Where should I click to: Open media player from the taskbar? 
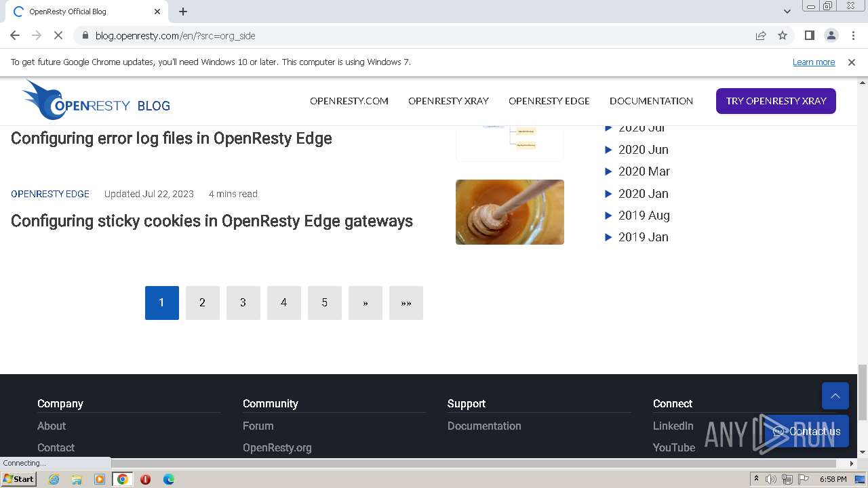pyautogui.click(x=100, y=479)
